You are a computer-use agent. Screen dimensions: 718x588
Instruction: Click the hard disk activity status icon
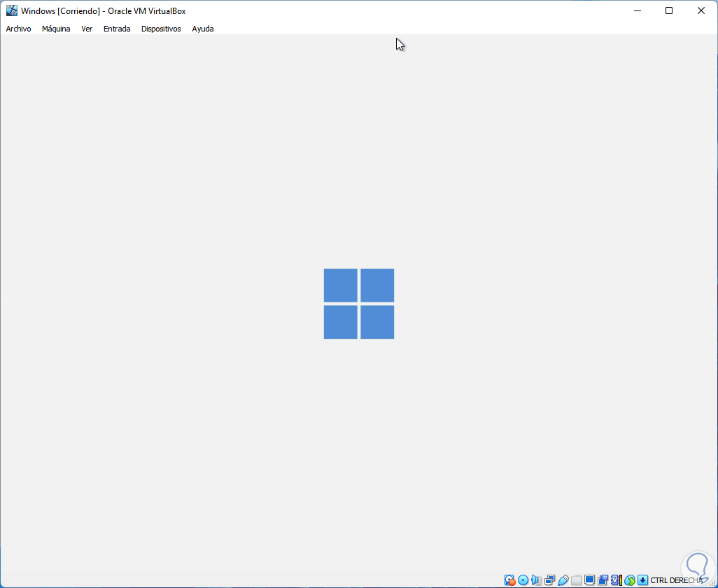point(509,580)
